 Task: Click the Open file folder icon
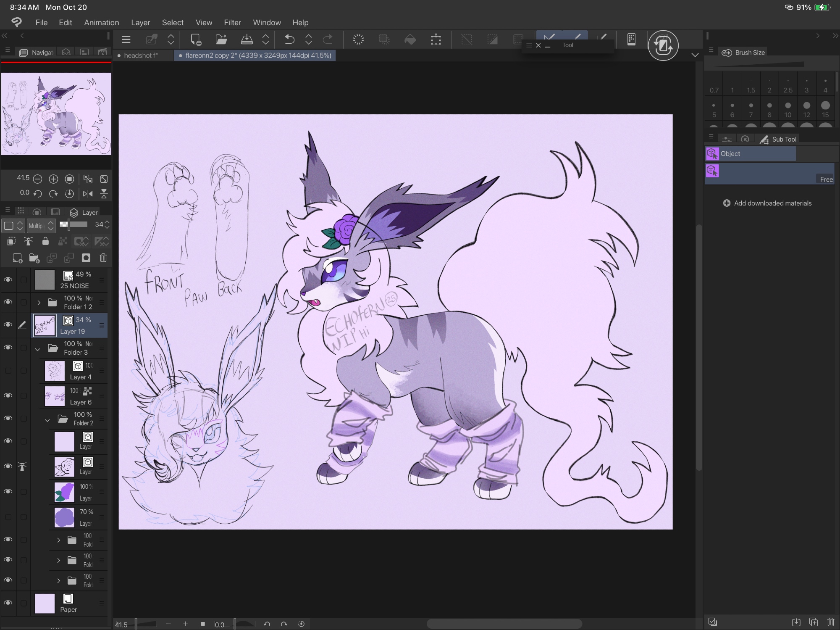pos(221,40)
